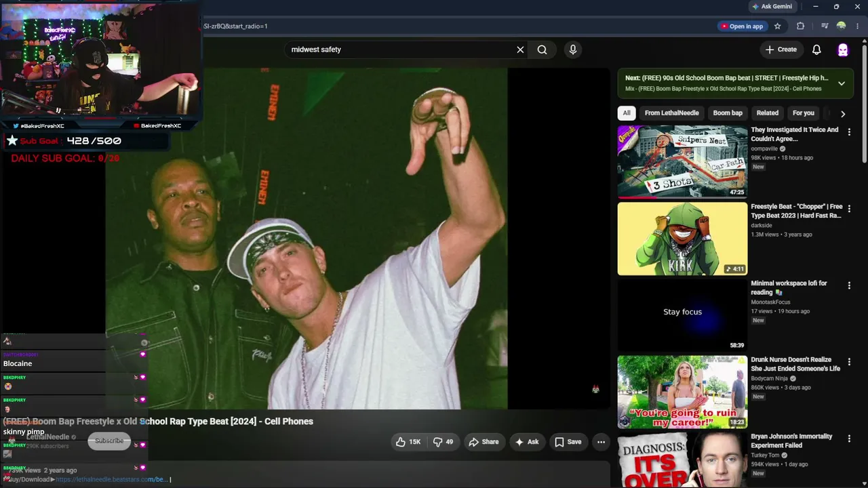The height and width of the screenshot is (488, 868).
Task: Visit the Bodycam Ninja channel
Action: pos(769,379)
